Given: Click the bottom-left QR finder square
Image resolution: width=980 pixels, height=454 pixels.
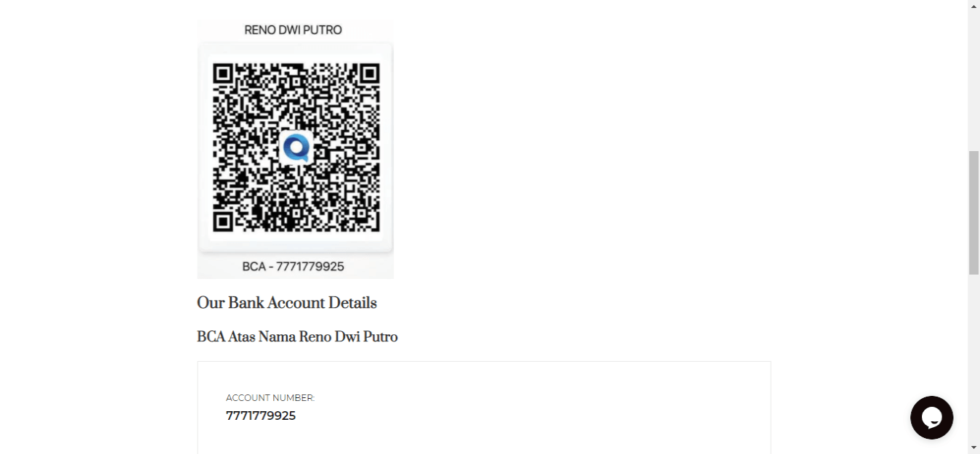Looking at the screenshot, I should pyautogui.click(x=223, y=221).
